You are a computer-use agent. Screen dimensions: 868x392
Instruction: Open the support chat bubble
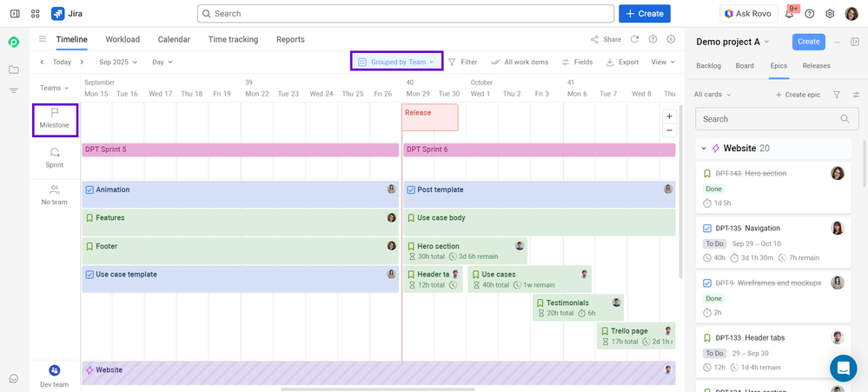click(844, 369)
